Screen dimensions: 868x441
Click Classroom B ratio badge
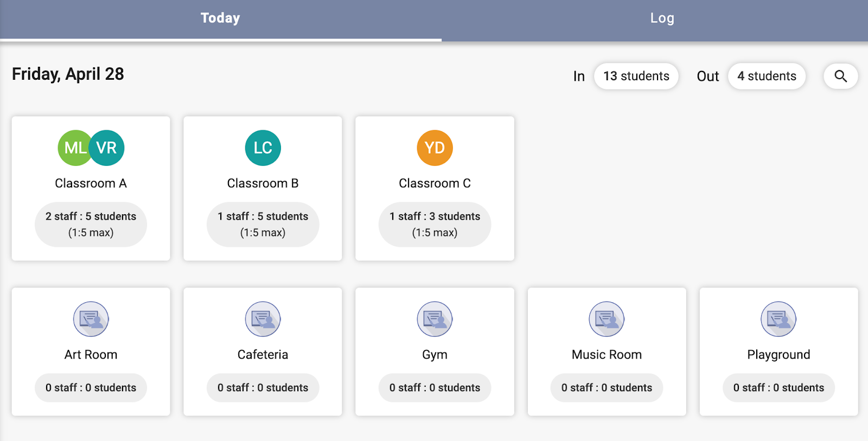pyautogui.click(x=263, y=224)
